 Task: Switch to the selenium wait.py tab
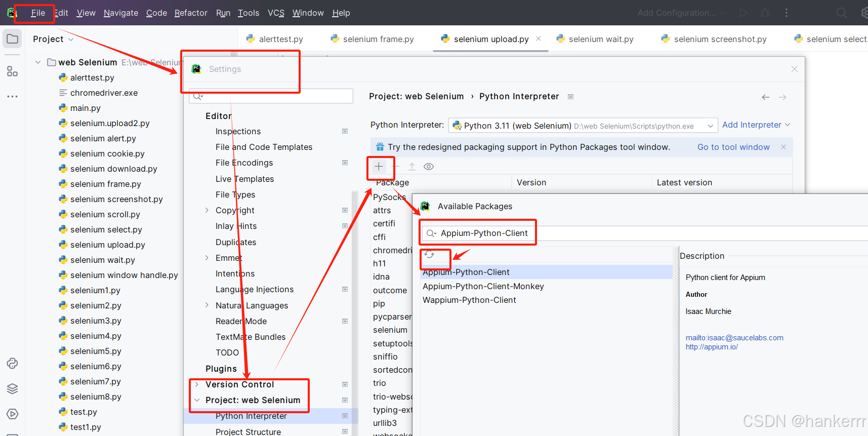coord(595,39)
